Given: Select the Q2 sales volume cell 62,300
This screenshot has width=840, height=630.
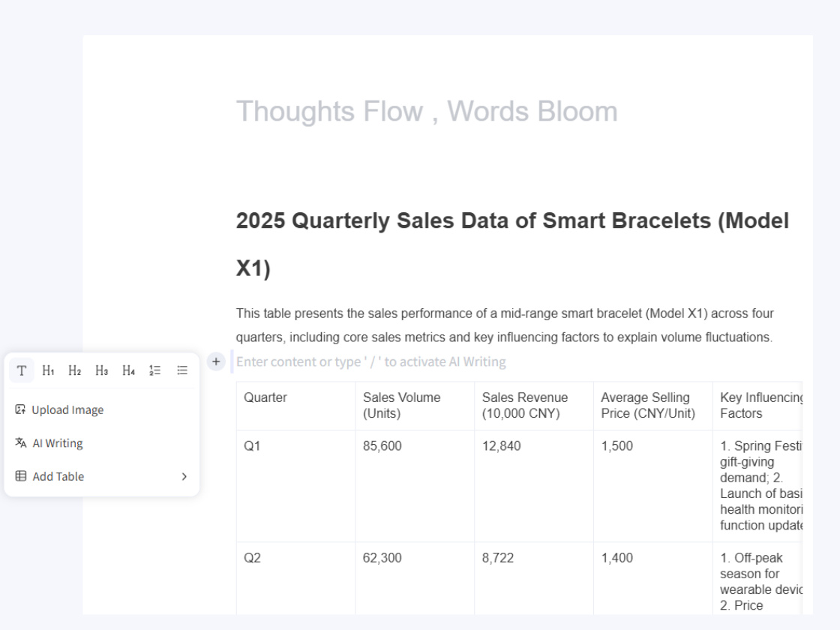Looking at the screenshot, I should tap(414, 579).
